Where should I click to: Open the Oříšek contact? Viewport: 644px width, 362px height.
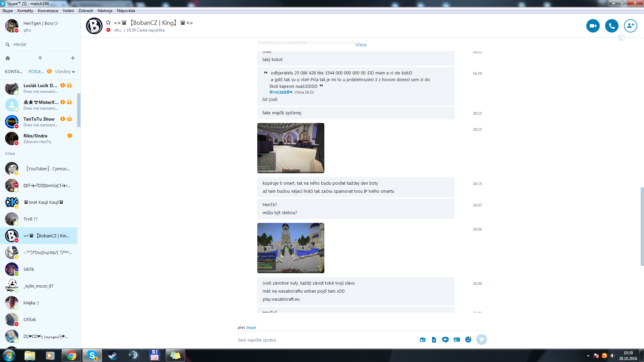click(x=39, y=319)
